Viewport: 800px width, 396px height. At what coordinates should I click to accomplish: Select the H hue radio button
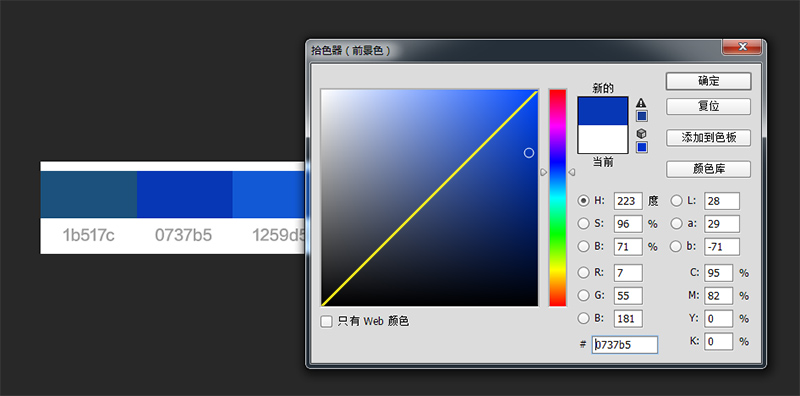point(583,201)
